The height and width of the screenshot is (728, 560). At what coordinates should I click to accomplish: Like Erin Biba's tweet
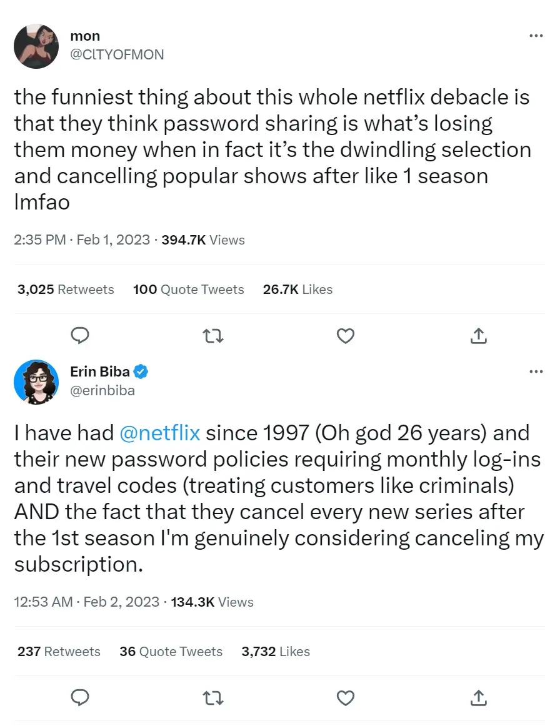click(345, 698)
